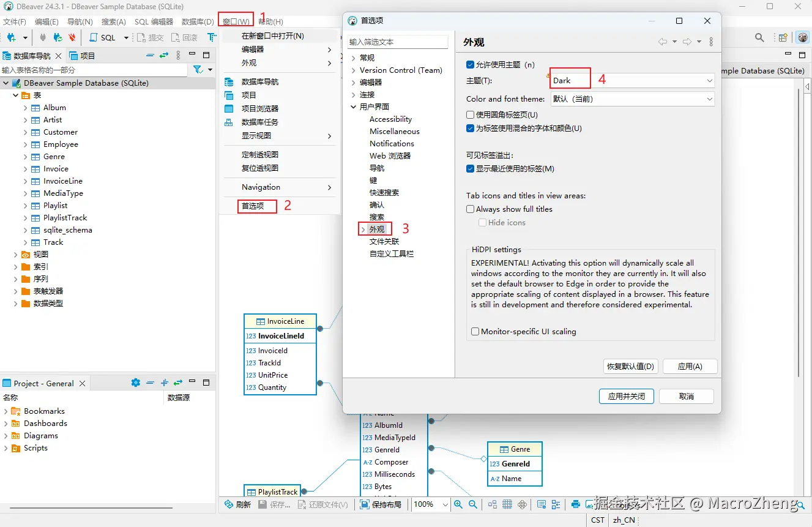Switch to the 项目 tab

tap(82, 55)
